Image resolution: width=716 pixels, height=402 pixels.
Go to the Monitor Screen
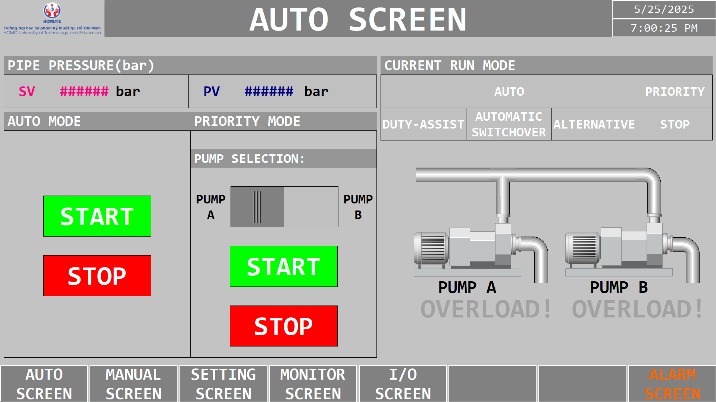click(313, 384)
